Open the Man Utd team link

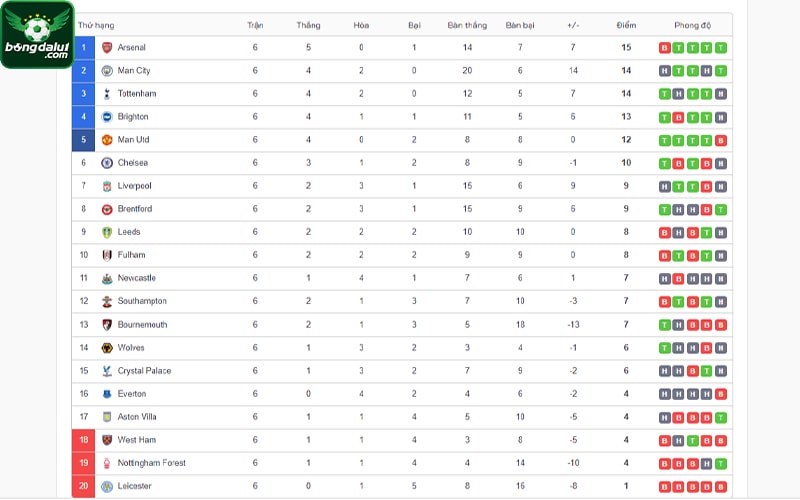tap(133, 139)
